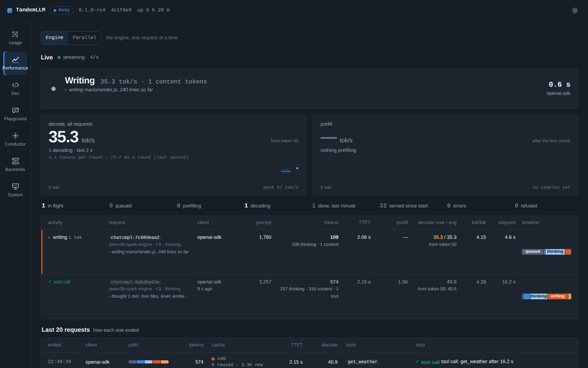Viewport: 588px width, 368px height.
Task: Click the TandemLLM blue logo square
Action: pyautogui.click(x=10, y=10)
